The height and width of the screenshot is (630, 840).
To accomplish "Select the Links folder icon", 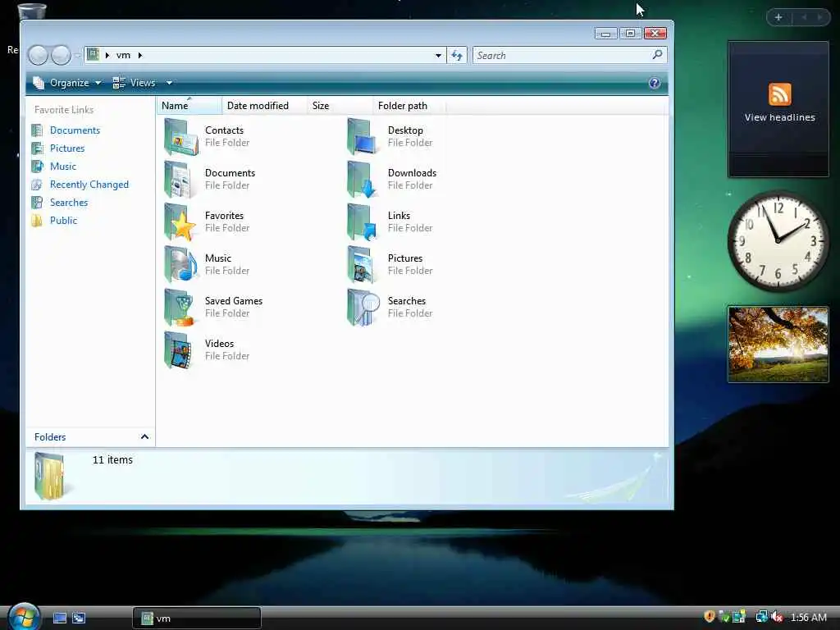I will pos(363,222).
